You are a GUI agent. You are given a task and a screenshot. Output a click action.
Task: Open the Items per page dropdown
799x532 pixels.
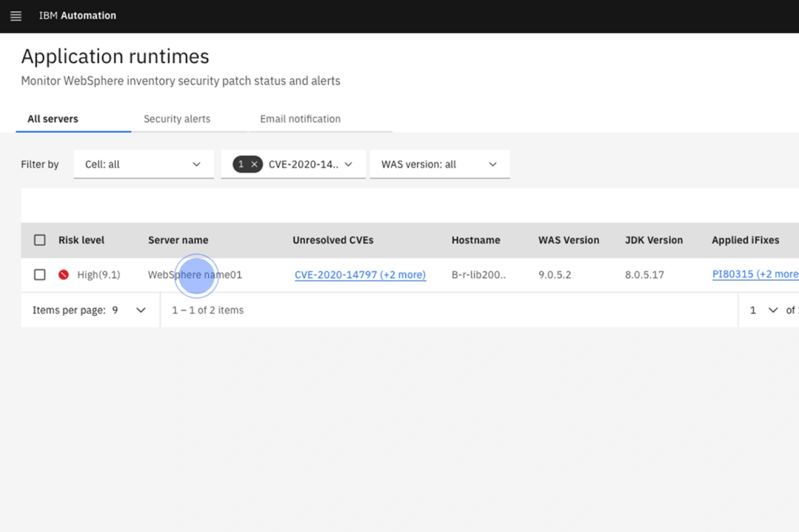point(140,310)
